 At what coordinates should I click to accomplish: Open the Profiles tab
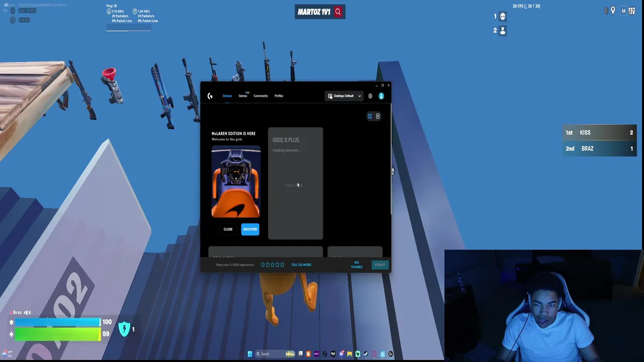click(x=279, y=96)
